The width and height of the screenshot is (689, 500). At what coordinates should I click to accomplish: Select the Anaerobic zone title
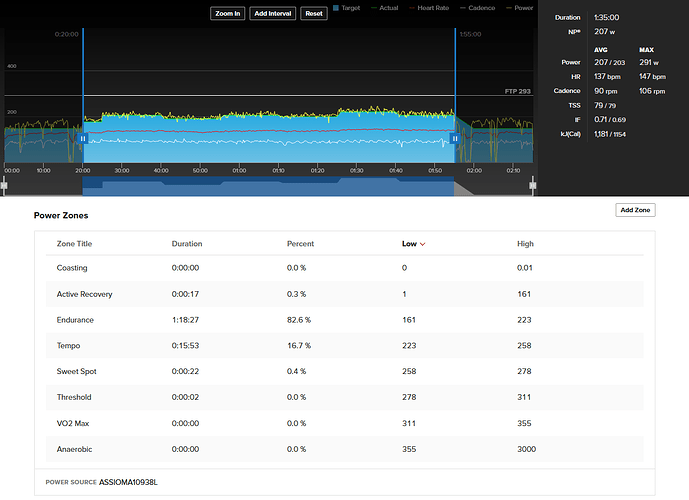point(74,449)
